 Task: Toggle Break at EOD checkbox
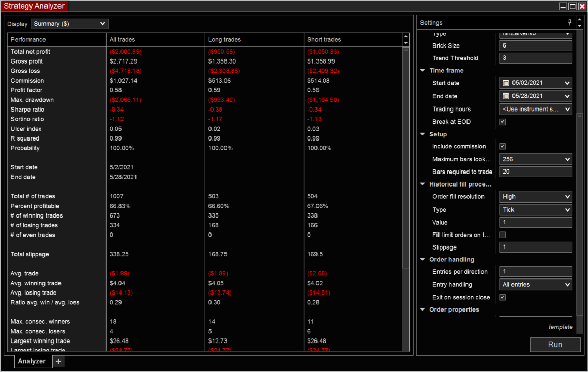pyautogui.click(x=503, y=122)
